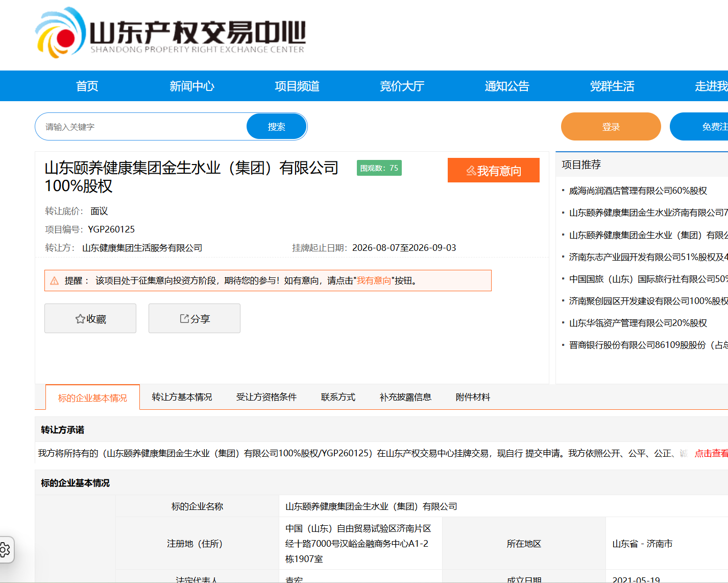
Task: Click the warning triangle icon in the reminder
Action: [55, 281]
